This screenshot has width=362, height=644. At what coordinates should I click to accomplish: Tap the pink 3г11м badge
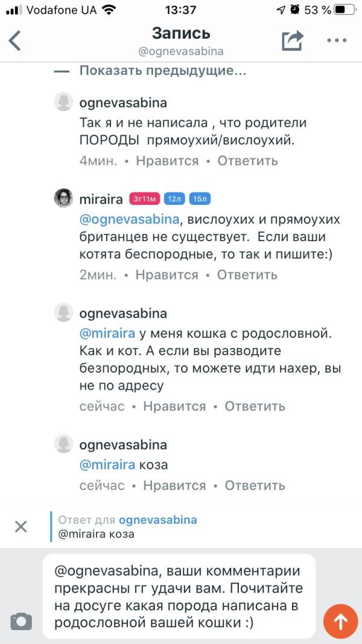click(x=144, y=199)
